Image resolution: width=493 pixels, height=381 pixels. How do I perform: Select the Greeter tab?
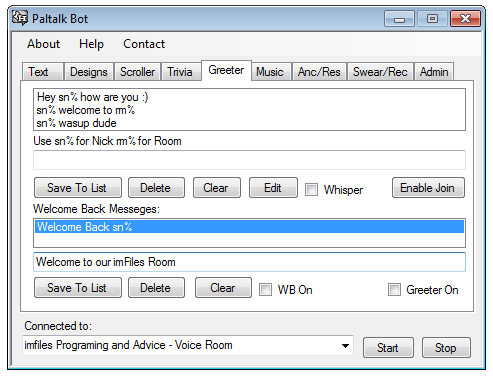(226, 70)
